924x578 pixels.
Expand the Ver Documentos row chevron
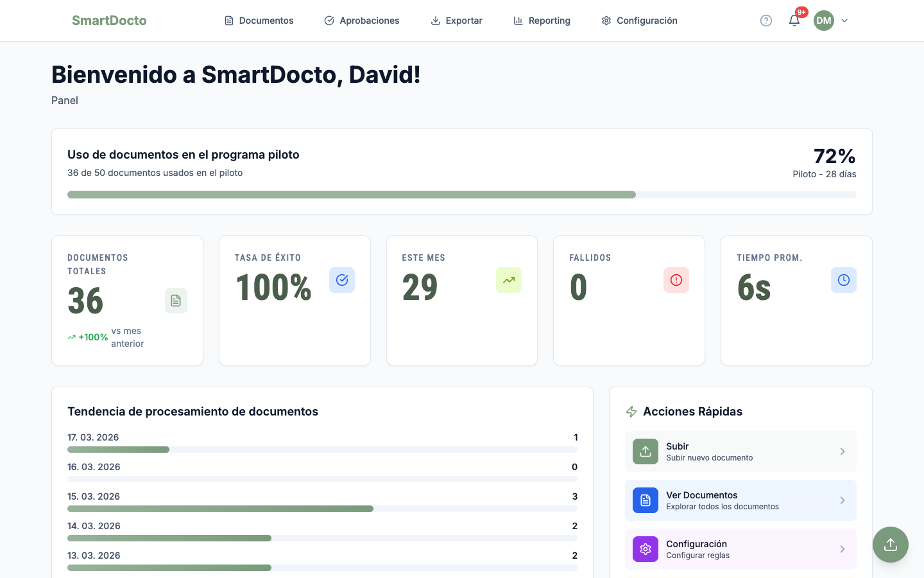(843, 500)
